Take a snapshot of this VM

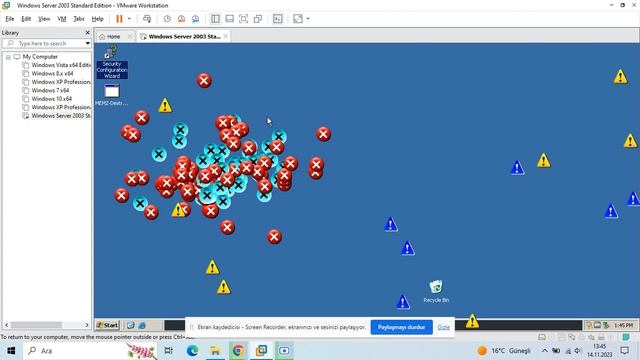[167, 19]
